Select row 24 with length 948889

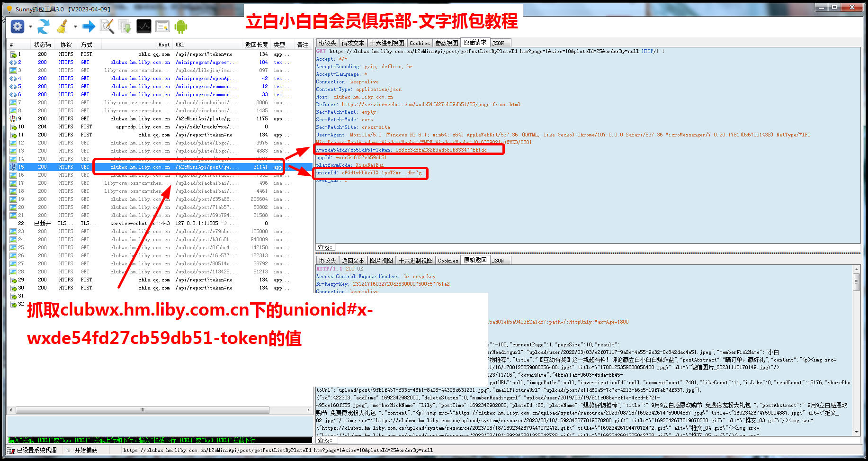(160, 240)
